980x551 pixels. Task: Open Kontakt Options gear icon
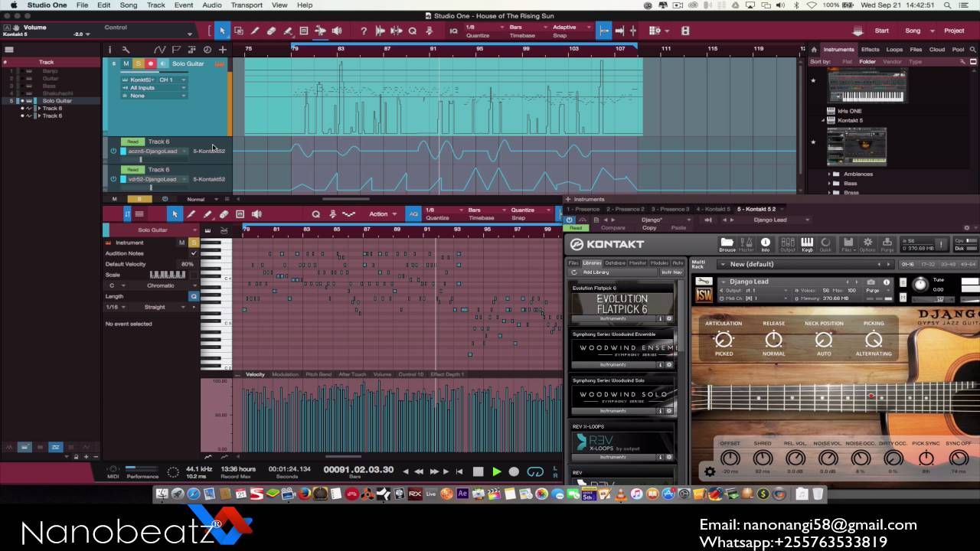tap(867, 244)
